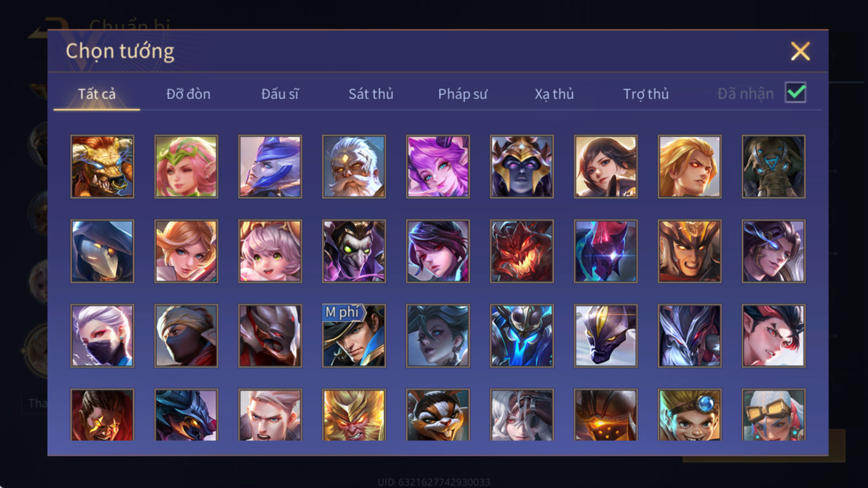Image resolution: width=868 pixels, height=488 pixels.
Task: Choose the white-haired masked ninja girl
Action: click(102, 336)
